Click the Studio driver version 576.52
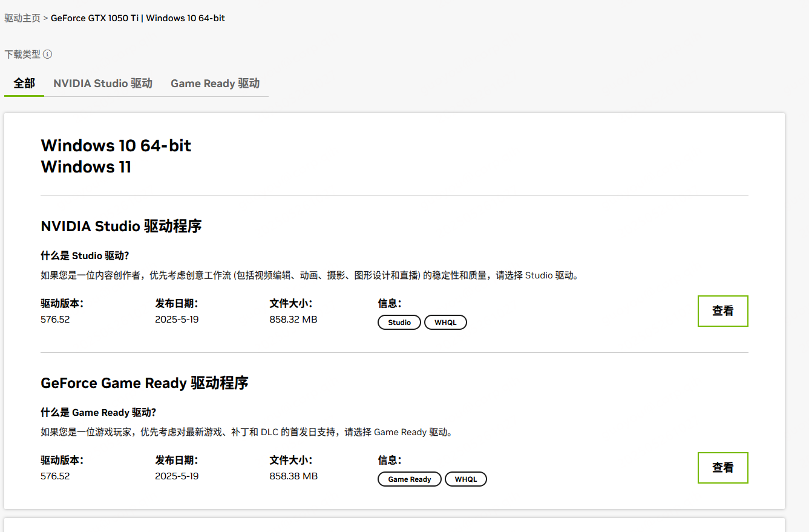This screenshot has width=809, height=532. (55, 320)
